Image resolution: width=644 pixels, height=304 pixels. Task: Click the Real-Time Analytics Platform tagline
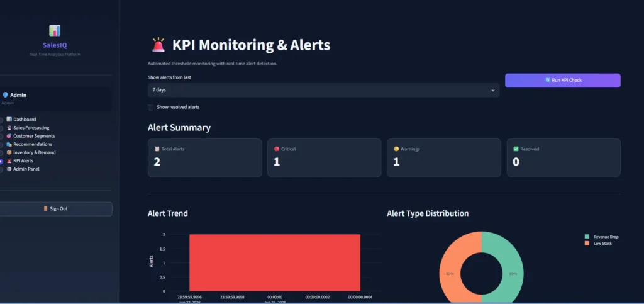(55, 55)
